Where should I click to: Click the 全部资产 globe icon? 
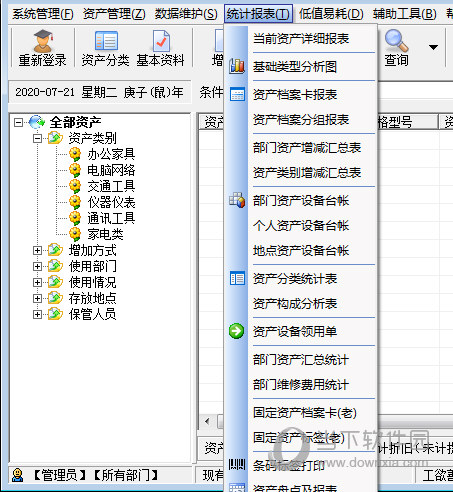[37, 122]
